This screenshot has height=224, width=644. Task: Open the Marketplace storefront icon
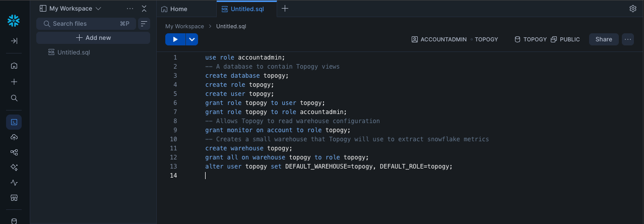point(14,198)
